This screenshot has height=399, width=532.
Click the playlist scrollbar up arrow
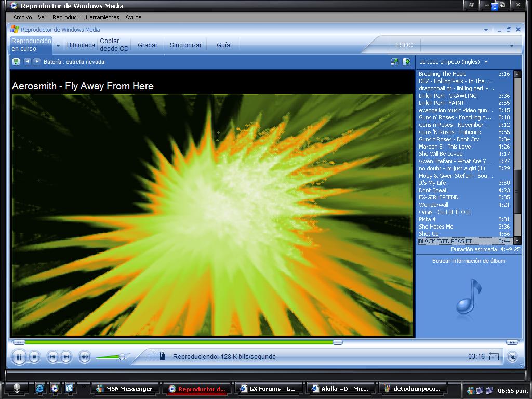(517, 74)
